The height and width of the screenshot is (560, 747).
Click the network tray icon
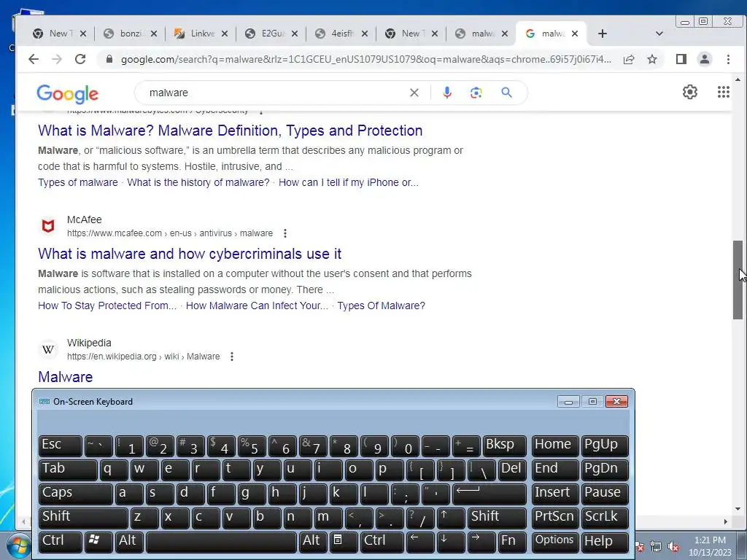(x=656, y=547)
